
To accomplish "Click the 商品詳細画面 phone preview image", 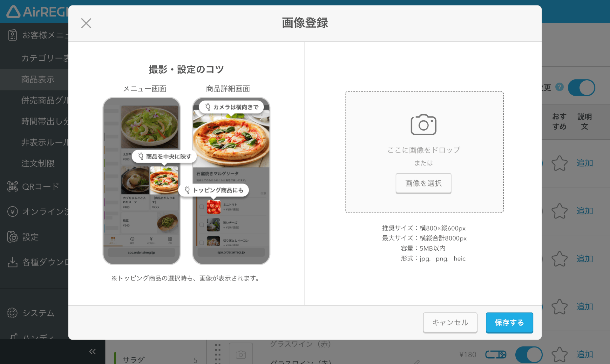I will click(231, 181).
